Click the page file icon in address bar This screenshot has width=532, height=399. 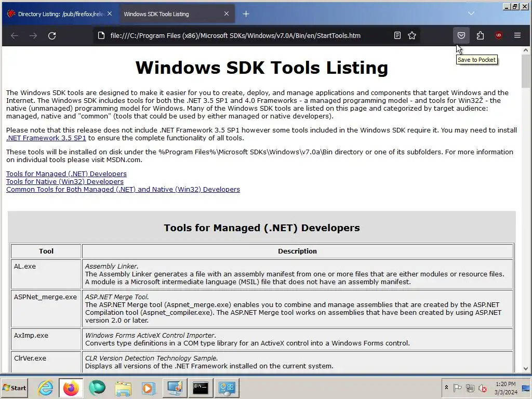[x=101, y=35]
